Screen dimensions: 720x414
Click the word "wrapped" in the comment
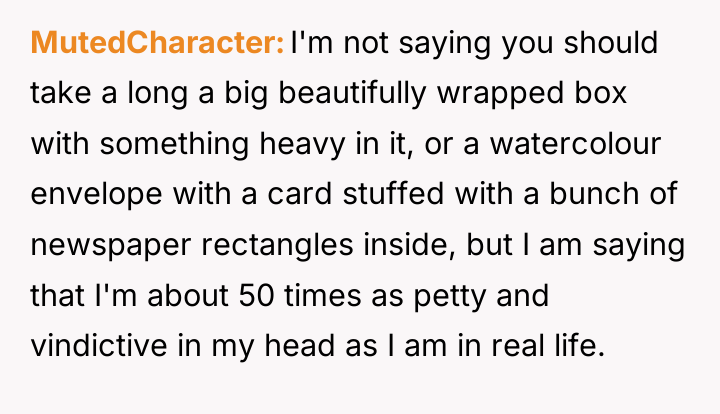501,95
